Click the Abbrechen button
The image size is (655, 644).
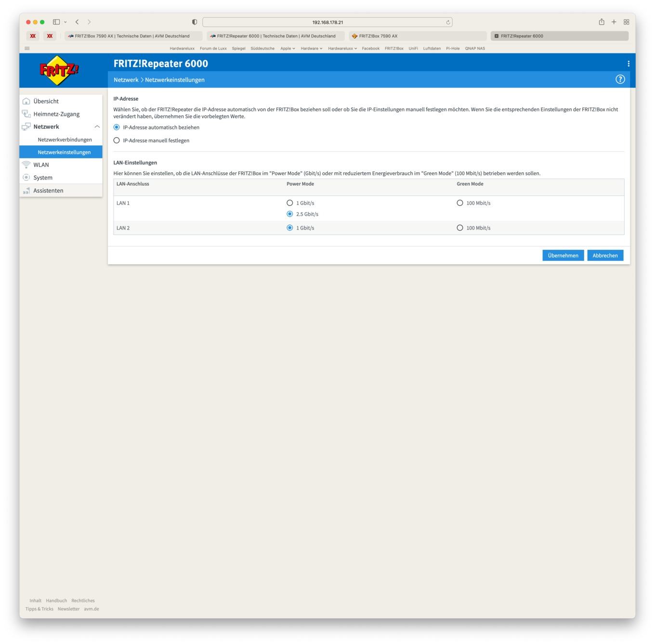point(605,256)
